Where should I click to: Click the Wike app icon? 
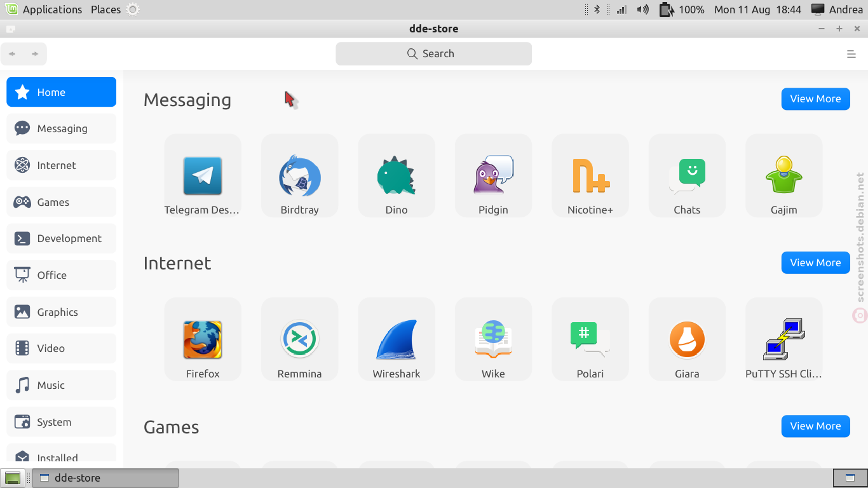(x=493, y=339)
